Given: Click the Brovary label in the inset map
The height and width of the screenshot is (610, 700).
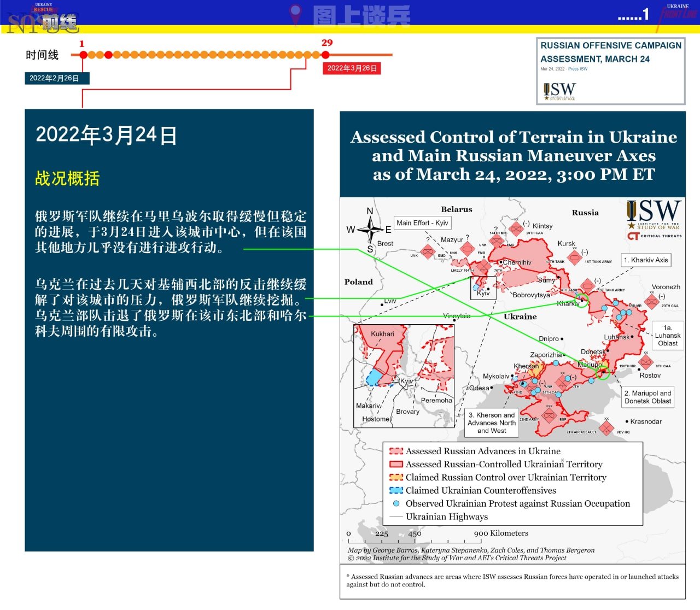Looking at the screenshot, I should coord(408,412).
